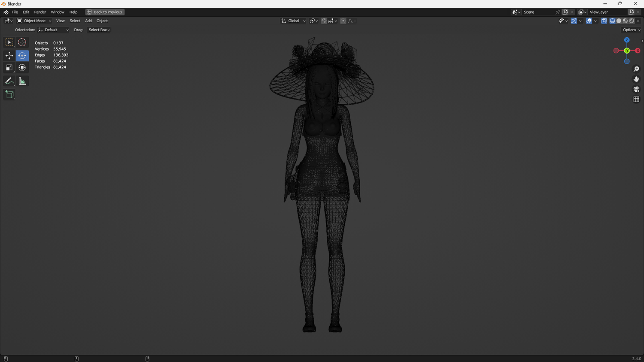Click the blue Z axis gizmo ball

point(627,40)
